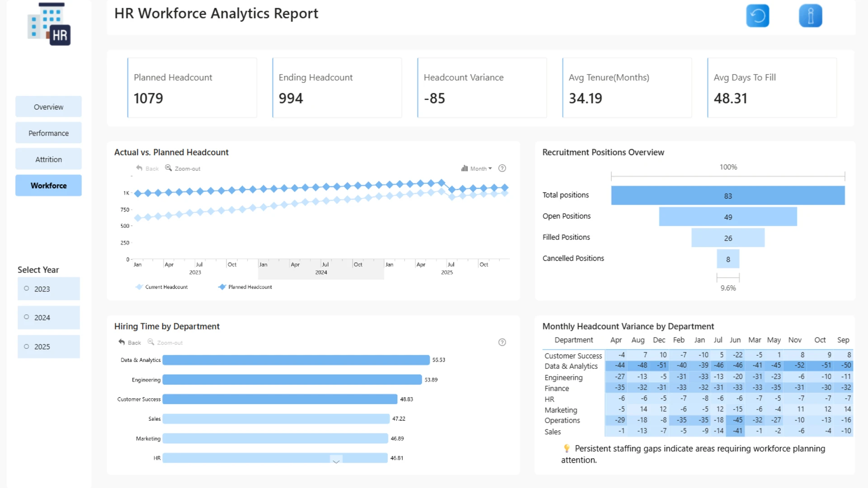Click Marketing row label in variance table
The width and height of the screenshot is (868, 488).
[x=561, y=410]
